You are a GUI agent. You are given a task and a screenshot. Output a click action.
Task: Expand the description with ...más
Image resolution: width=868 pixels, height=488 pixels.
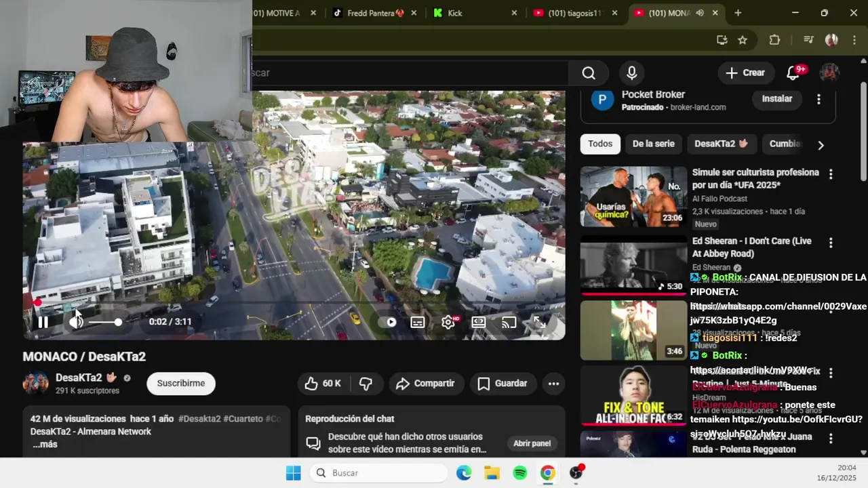(45, 445)
